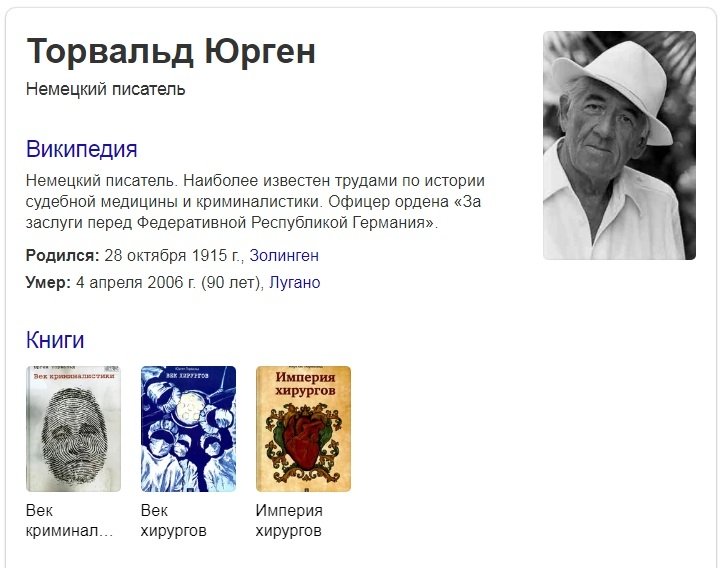Click the Родился label
The width and height of the screenshot is (722, 568).
point(63,255)
